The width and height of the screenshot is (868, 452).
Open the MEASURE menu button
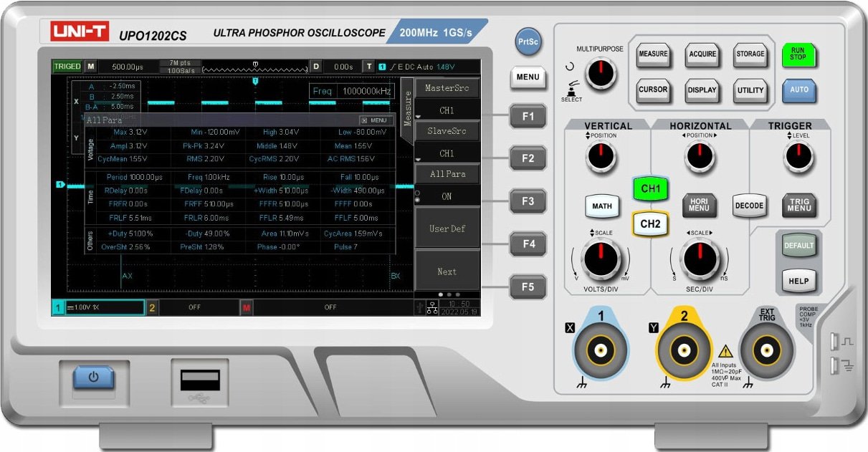[653, 54]
